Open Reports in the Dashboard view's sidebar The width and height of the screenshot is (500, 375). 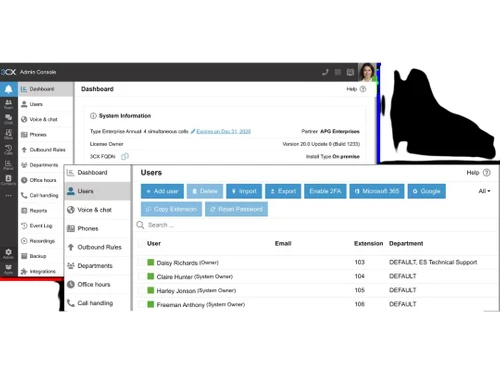coord(41,211)
